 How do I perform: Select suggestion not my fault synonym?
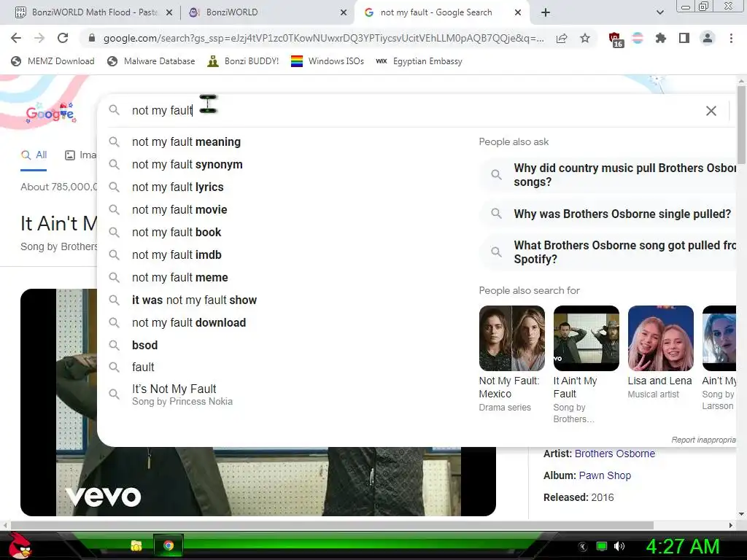[x=187, y=164]
